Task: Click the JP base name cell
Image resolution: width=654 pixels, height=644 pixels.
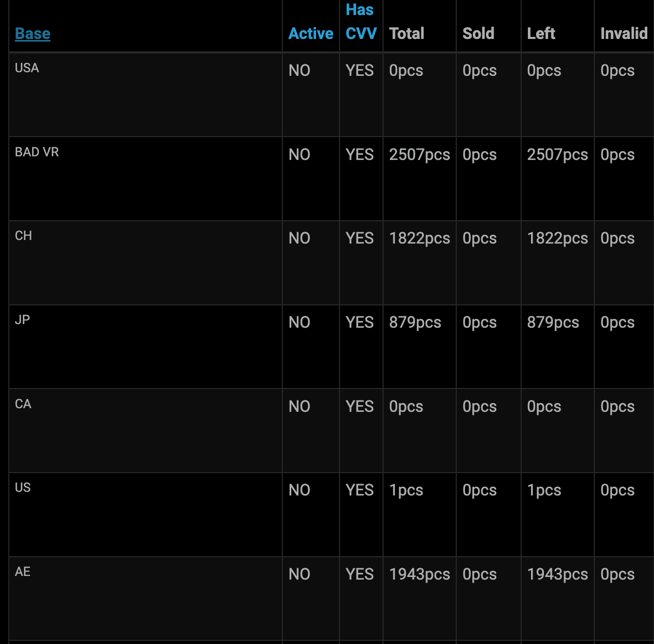Action: 22,319
